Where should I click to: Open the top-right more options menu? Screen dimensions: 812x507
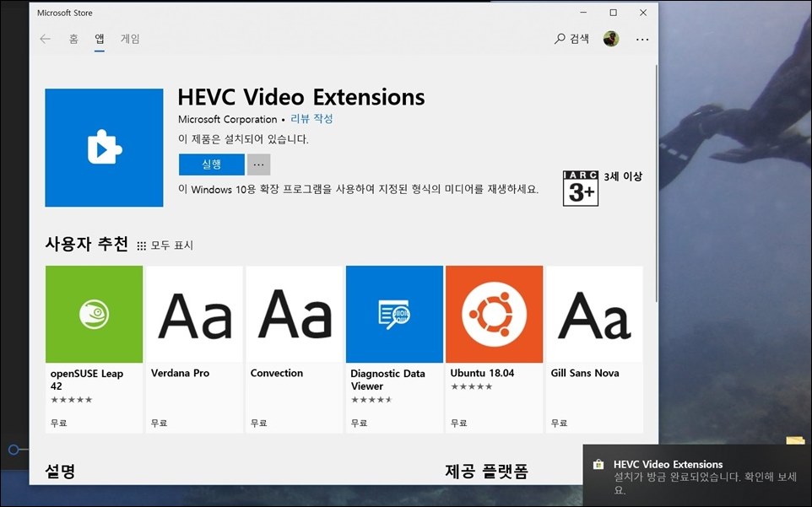pos(642,40)
